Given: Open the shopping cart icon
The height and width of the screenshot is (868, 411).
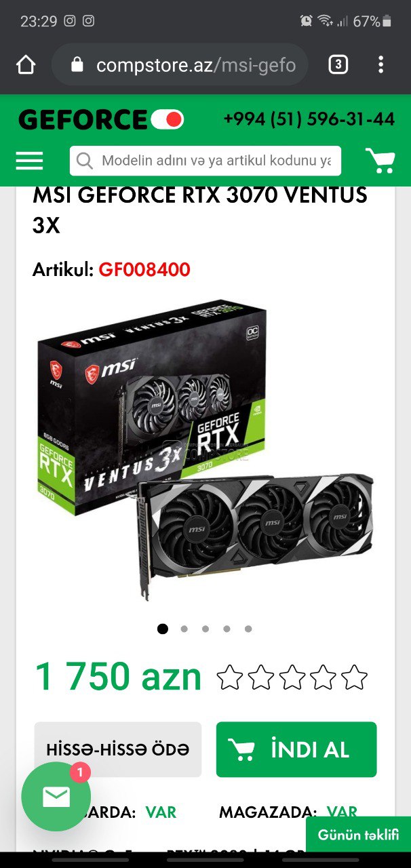Looking at the screenshot, I should [380, 161].
